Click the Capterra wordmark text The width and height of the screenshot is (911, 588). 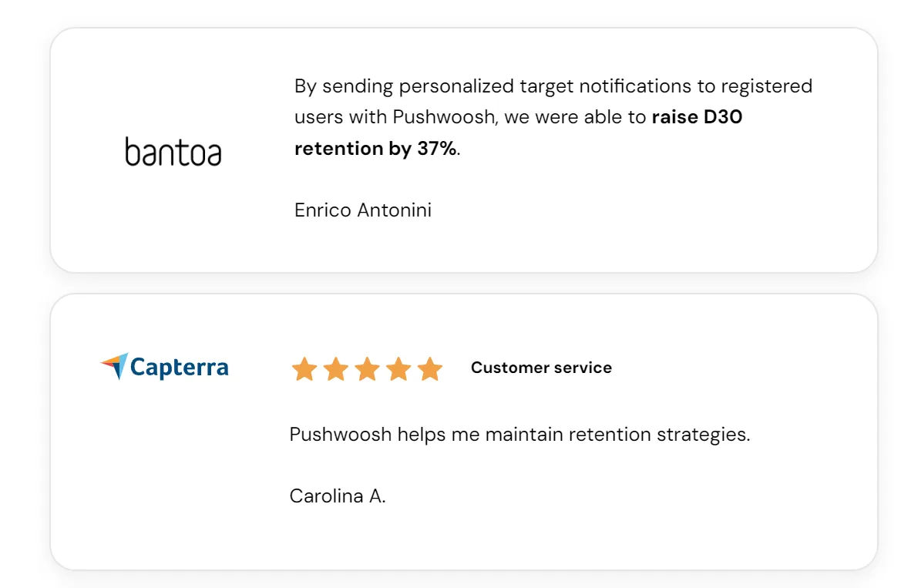click(x=180, y=367)
